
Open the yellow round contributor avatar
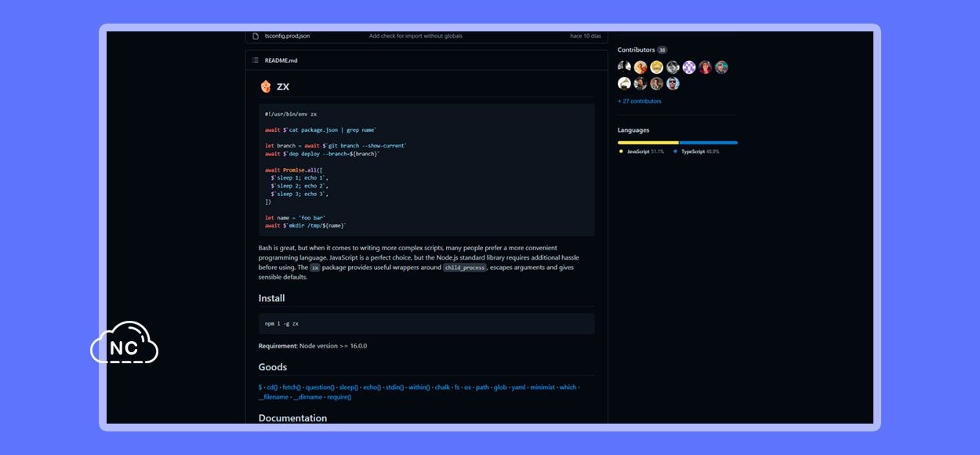click(x=657, y=67)
